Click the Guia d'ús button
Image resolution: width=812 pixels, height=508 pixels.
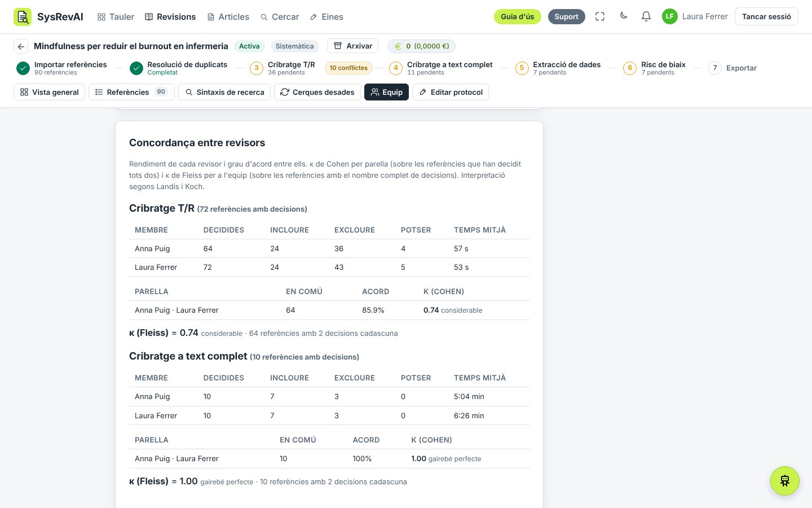[x=518, y=17]
